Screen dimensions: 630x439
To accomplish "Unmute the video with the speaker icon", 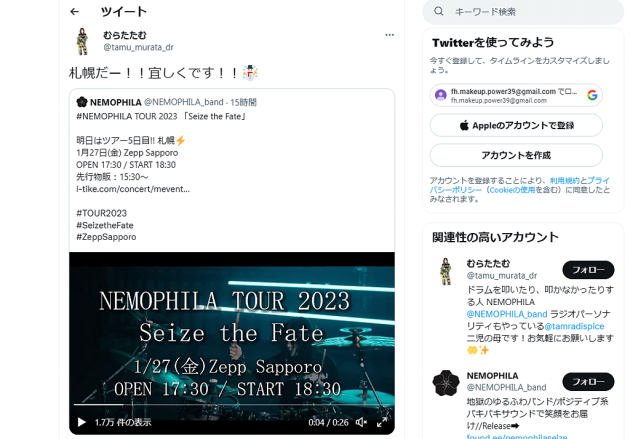I will [361, 422].
